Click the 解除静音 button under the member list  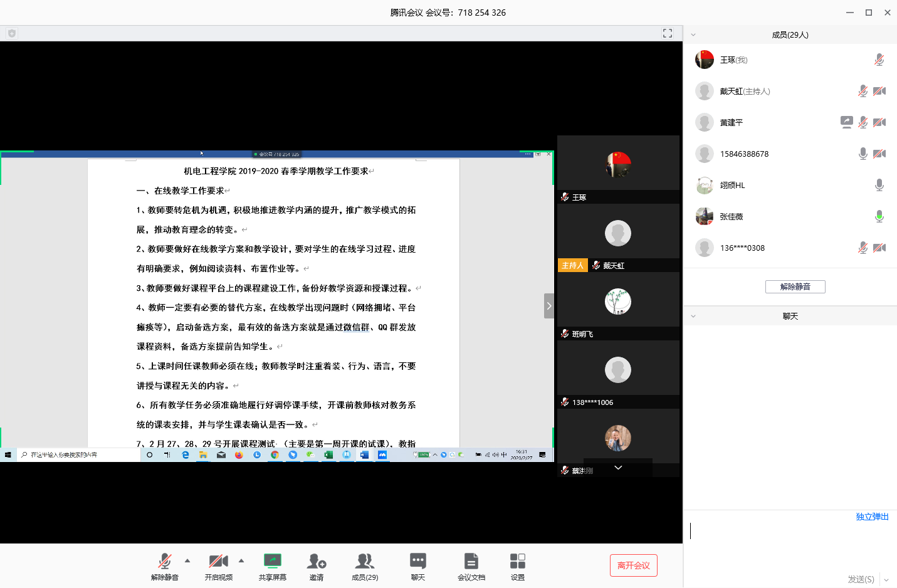tap(795, 286)
